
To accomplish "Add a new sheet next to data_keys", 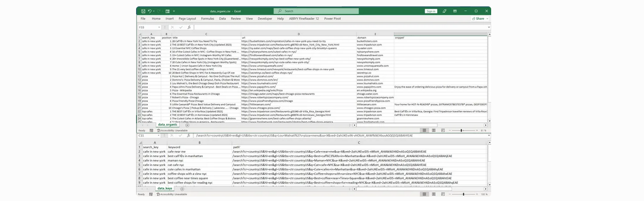I will tap(181, 189).
